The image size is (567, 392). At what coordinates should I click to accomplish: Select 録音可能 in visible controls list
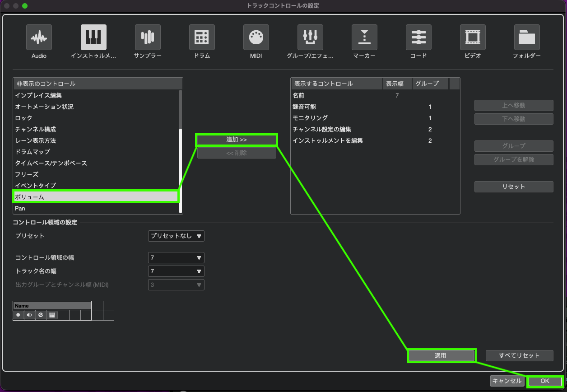coord(304,107)
